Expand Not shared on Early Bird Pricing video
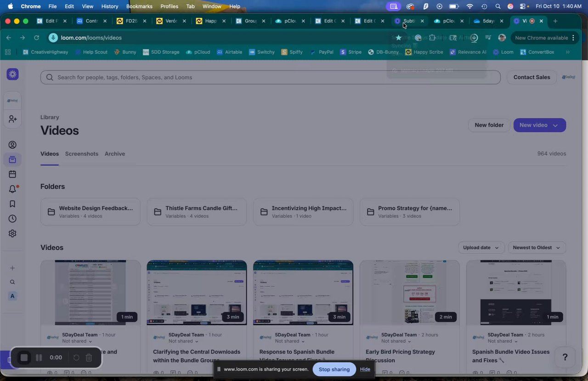This screenshot has height=381, width=588. point(396,341)
